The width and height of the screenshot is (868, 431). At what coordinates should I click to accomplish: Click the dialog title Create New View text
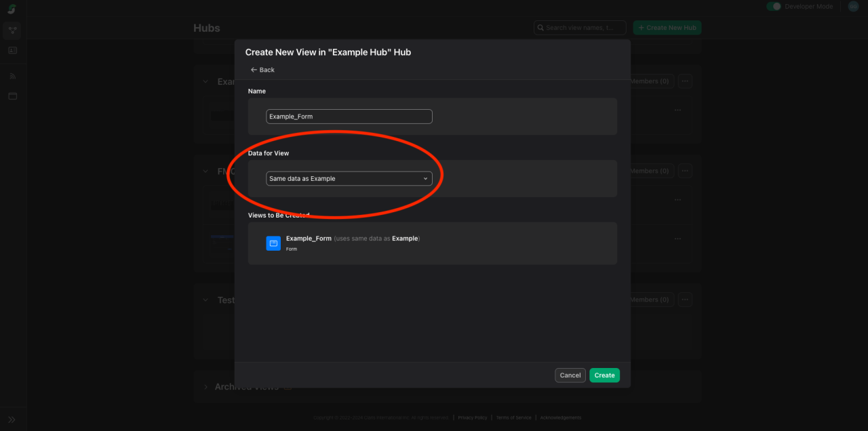click(x=328, y=52)
